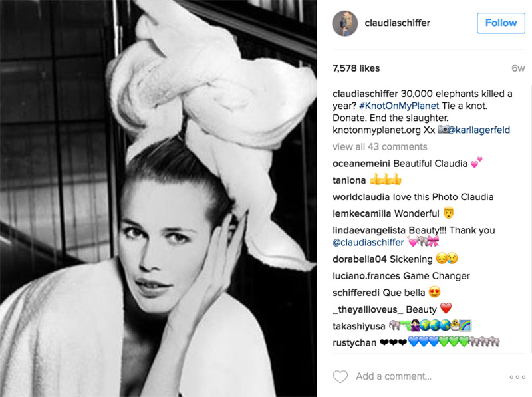Screen dimensions: 532x397
Task: Open claudiaschiffer username in header
Action: [x=397, y=23]
